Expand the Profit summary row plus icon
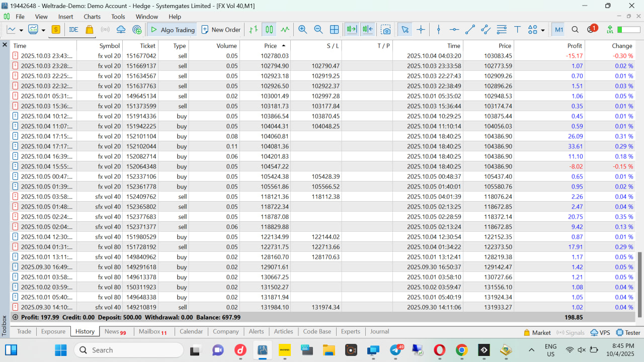This screenshot has width=644, height=362. click(15, 317)
